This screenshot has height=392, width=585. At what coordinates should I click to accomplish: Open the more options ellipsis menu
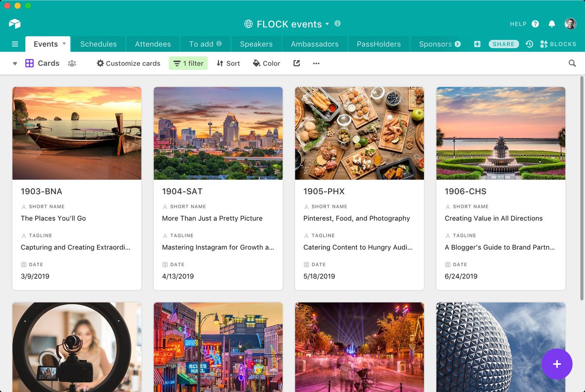point(316,63)
